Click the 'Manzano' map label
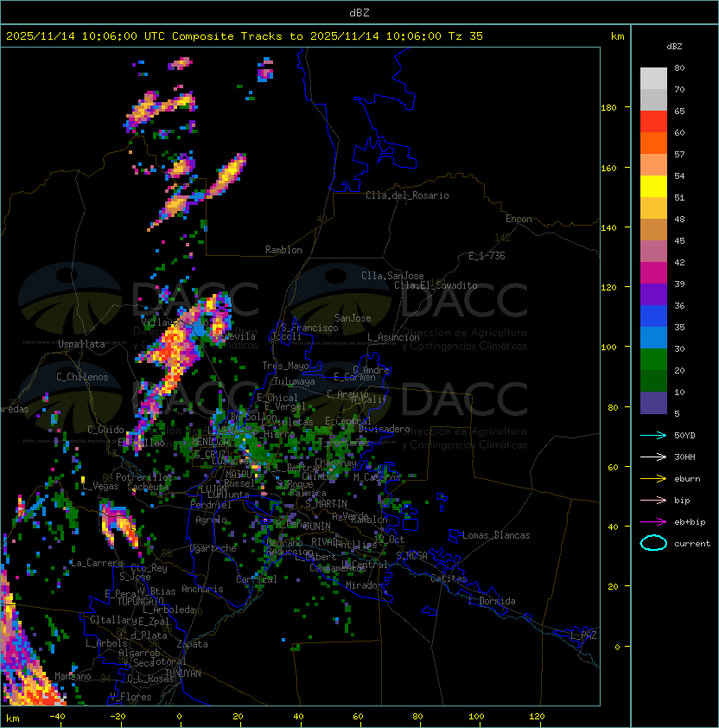The image size is (719, 728). tap(73, 676)
